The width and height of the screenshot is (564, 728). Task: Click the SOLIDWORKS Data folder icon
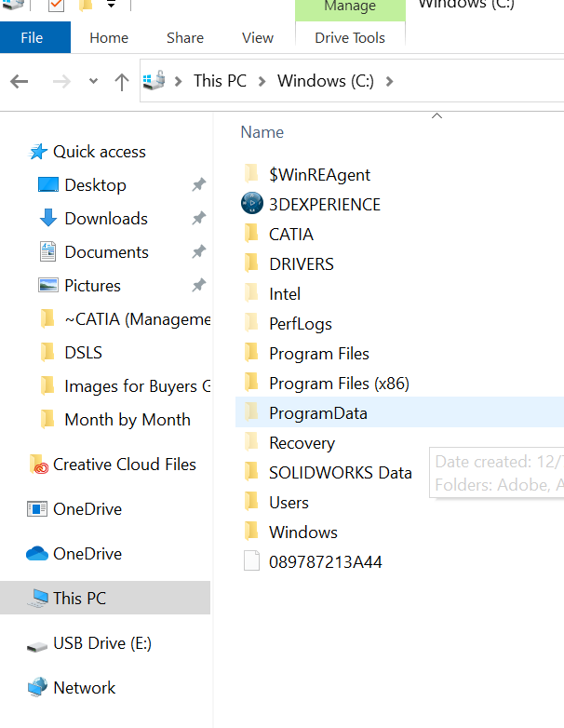coord(251,472)
